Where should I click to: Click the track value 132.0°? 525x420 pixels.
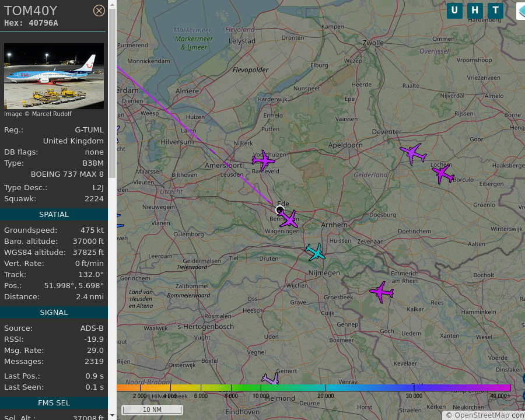(x=91, y=274)
